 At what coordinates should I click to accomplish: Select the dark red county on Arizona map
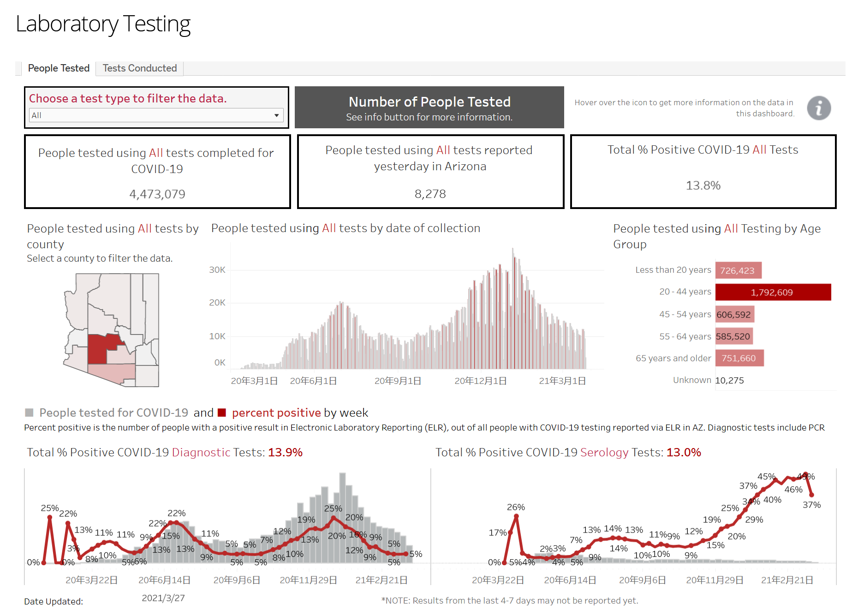[x=99, y=348]
